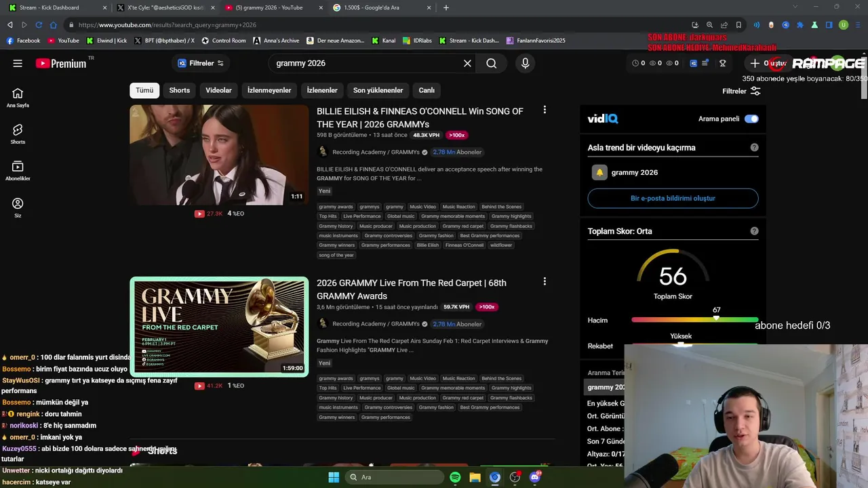The width and height of the screenshot is (868, 488).
Task: Open help icon beside Asla trend heading
Action: 754,147
